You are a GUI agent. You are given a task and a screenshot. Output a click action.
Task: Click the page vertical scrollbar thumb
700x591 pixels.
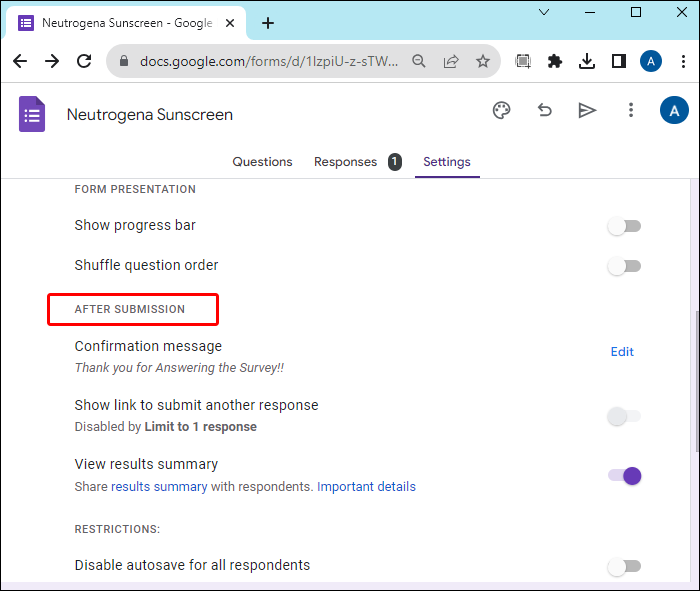pyautogui.click(x=696, y=382)
